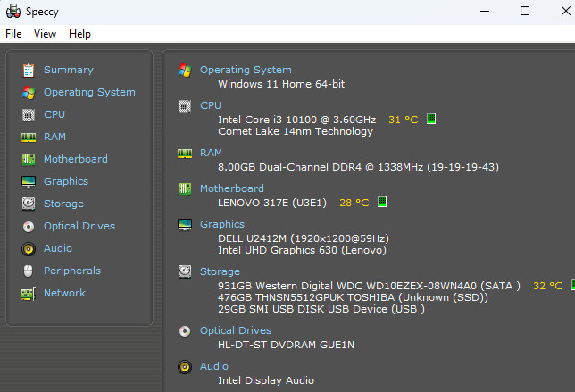The height and width of the screenshot is (392, 575).
Task: Click the Summary clipboard icon in sidebar
Action: (x=28, y=70)
